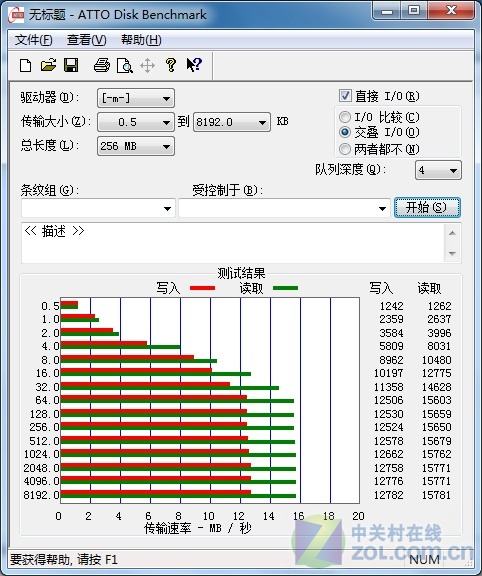Open the 查看(V) menu
Image resolution: width=482 pixels, height=576 pixels.
(x=87, y=40)
